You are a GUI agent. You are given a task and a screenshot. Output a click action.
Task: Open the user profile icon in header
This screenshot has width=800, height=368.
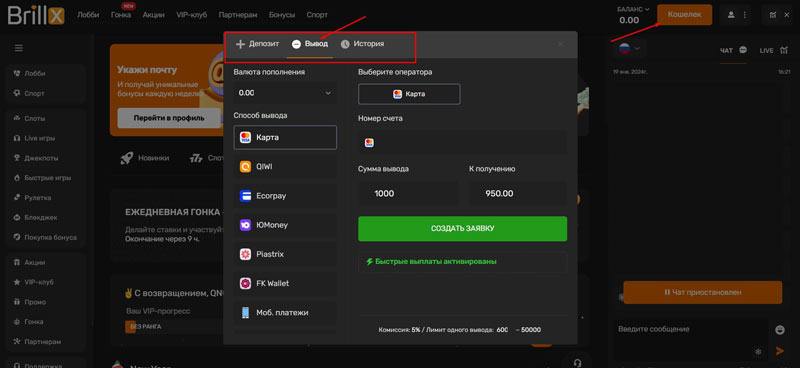coord(731,15)
